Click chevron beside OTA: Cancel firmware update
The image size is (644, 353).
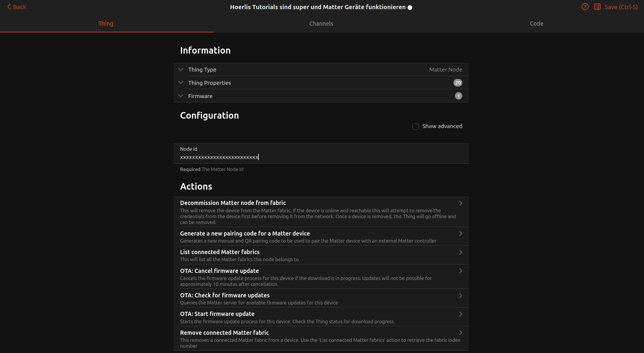click(461, 271)
